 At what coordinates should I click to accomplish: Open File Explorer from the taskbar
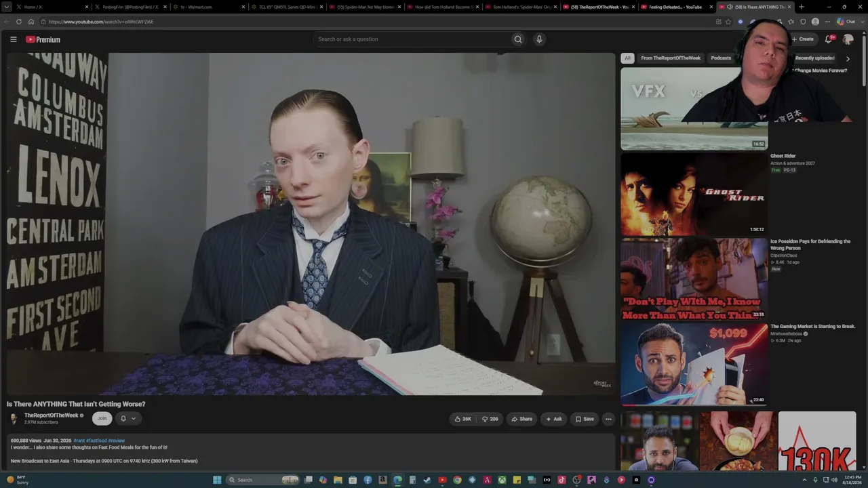pyautogui.click(x=338, y=480)
